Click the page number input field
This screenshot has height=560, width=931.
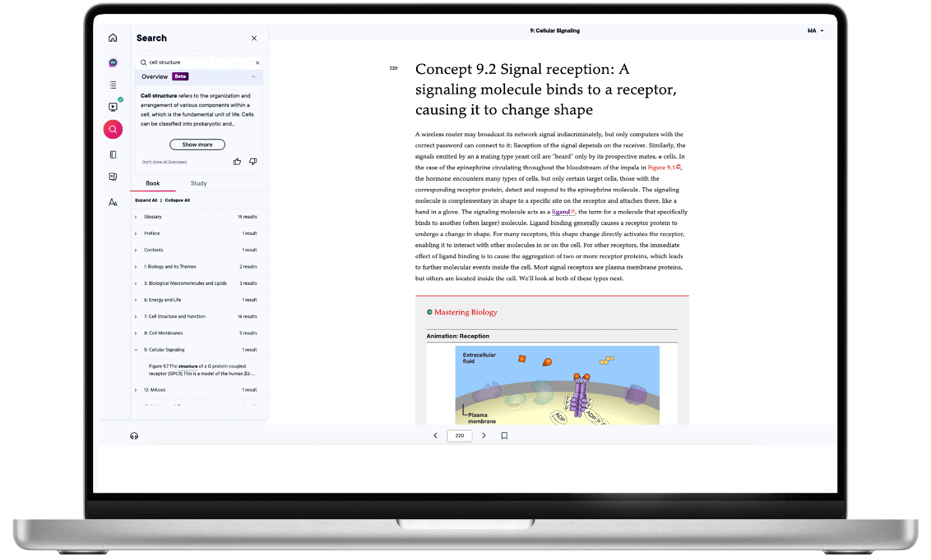[460, 436]
